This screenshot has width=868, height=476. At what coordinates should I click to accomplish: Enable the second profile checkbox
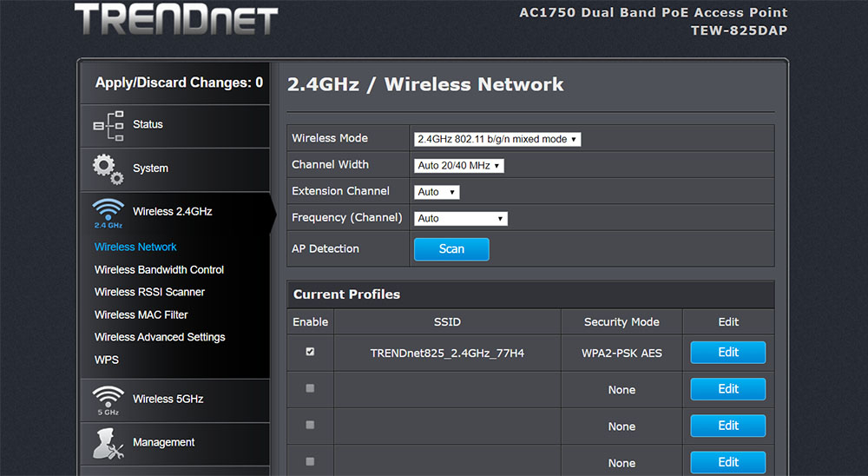[x=310, y=388]
